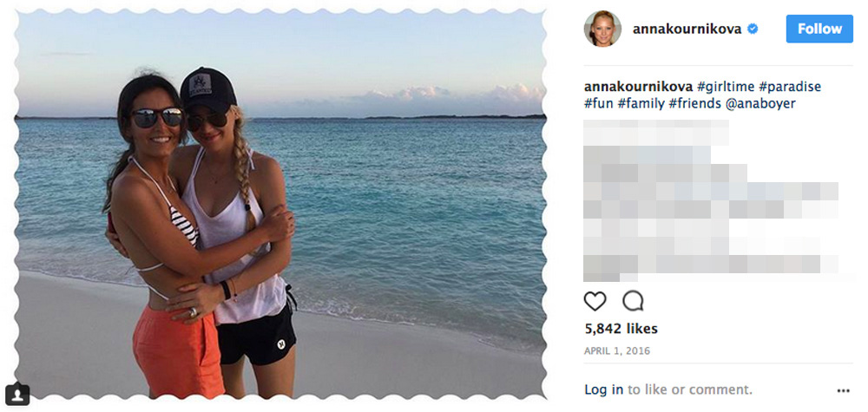Click the heart like icon
The height and width of the screenshot is (412, 868).
(x=595, y=301)
